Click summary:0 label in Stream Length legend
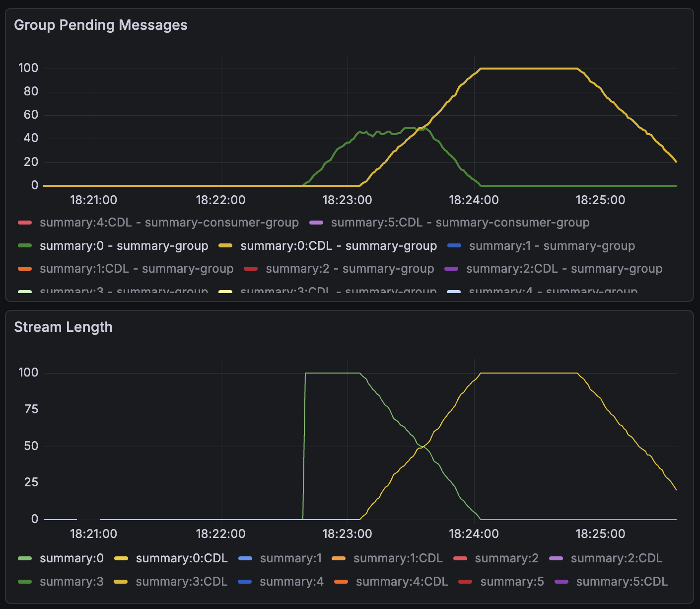Viewport: 700px width, 609px height. click(71, 558)
